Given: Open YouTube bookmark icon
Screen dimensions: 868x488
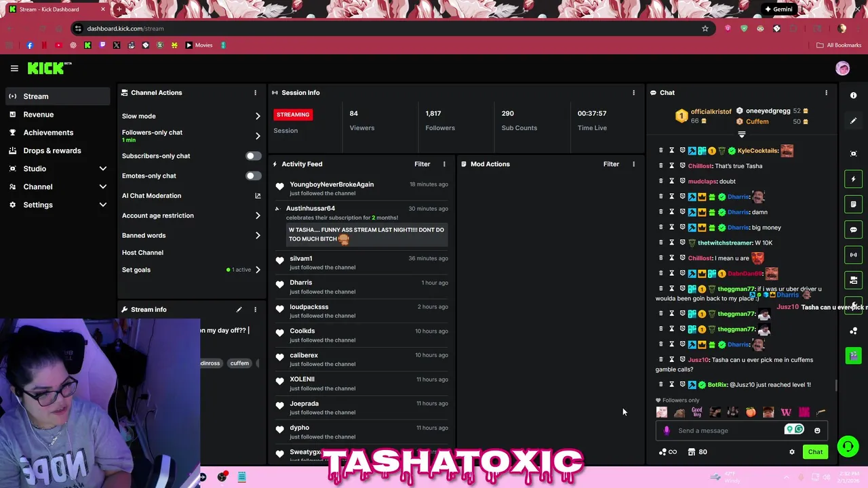Looking at the screenshot, I should 58,45.
